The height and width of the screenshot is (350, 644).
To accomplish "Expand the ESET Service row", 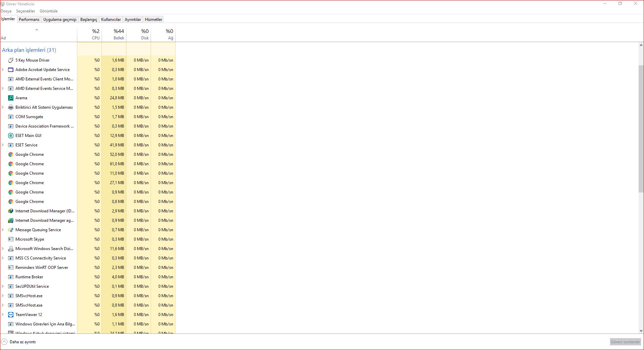I will coord(3,145).
